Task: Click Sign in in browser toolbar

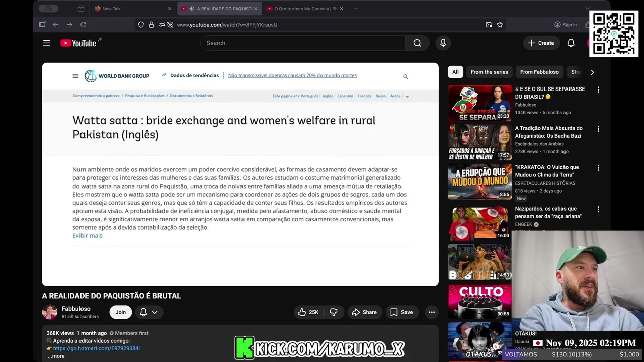Action: point(566,25)
